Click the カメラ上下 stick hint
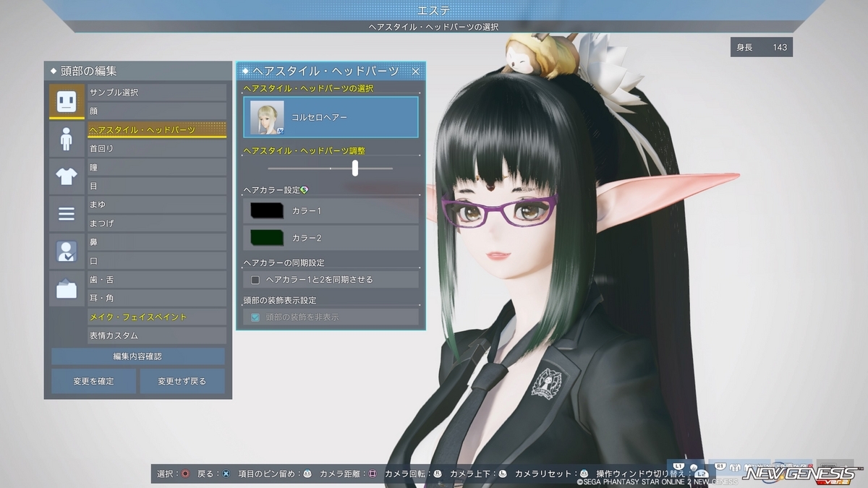 [478, 474]
